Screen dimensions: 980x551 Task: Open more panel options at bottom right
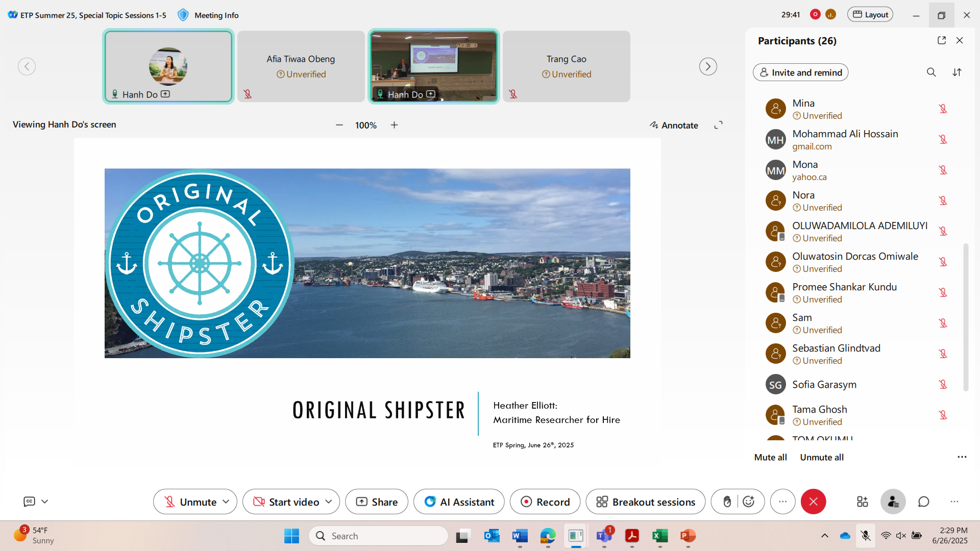click(954, 502)
